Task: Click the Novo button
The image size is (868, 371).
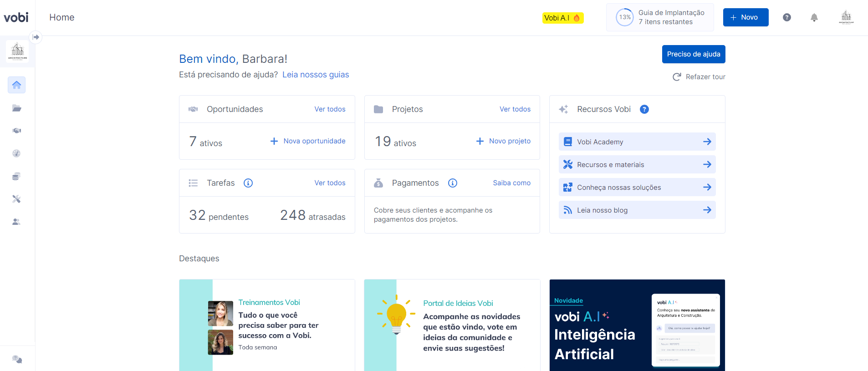Action: 746,17
